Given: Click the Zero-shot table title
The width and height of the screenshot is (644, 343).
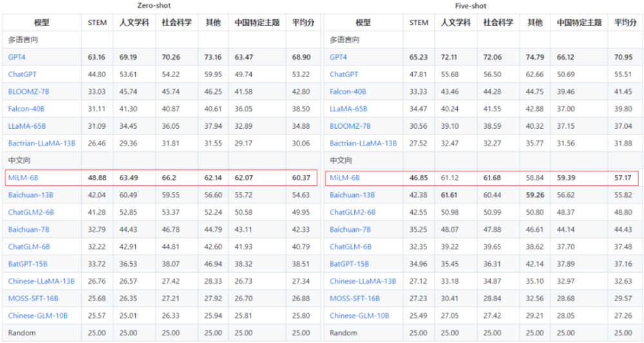Looking at the screenshot, I should tap(154, 6).
